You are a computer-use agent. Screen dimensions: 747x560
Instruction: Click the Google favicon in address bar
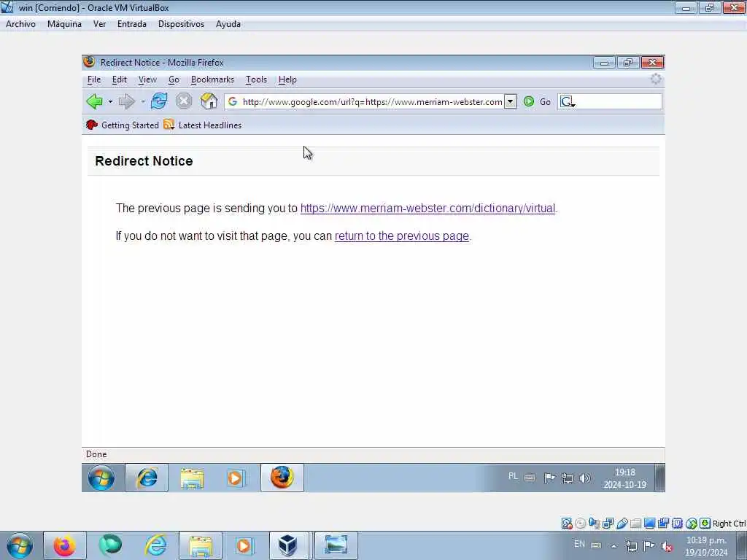(x=233, y=101)
